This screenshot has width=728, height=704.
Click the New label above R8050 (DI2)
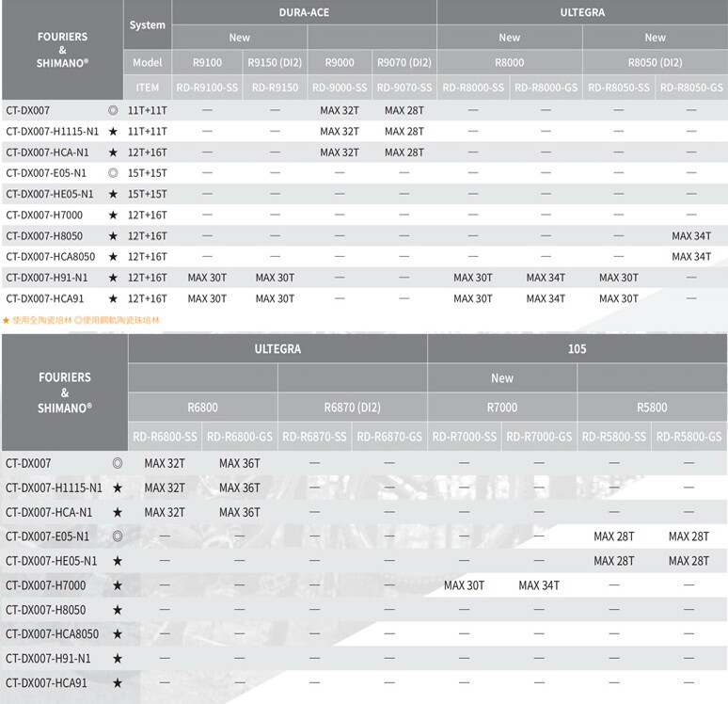pyautogui.click(x=656, y=38)
